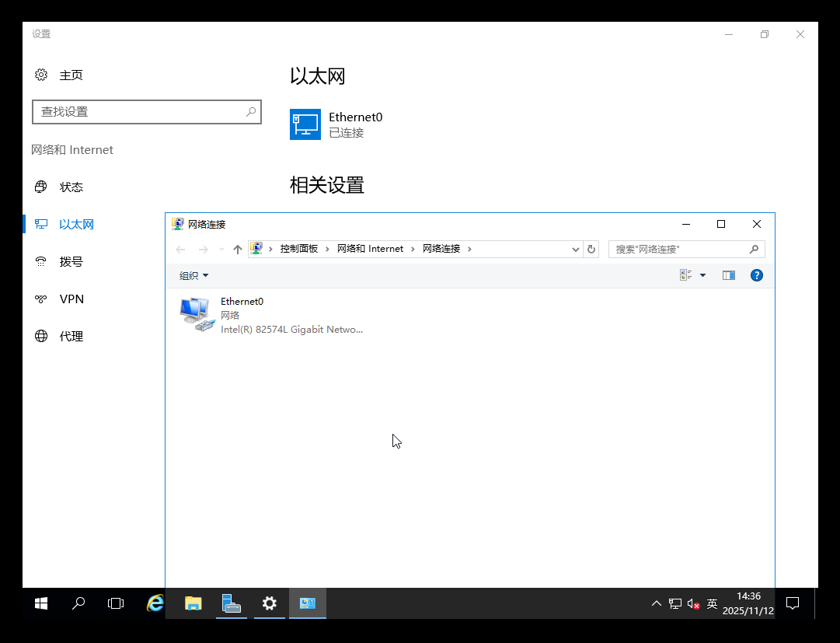Viewport: 840px width, 643px height.
Task: Open Task View on taskbar
Action: (x=116, y=603)
